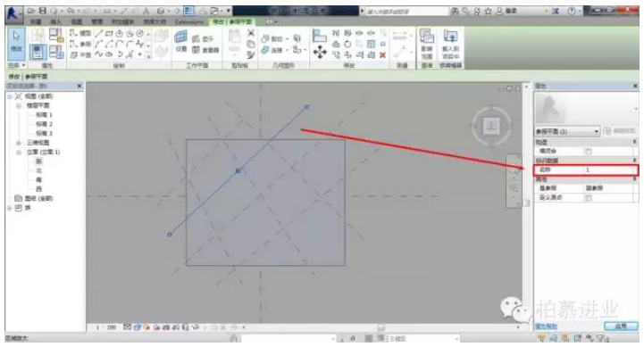Toggle the Properties palette button in ribbon
Image resolution: width=644 pixels, height=347 pixels.
38,52
